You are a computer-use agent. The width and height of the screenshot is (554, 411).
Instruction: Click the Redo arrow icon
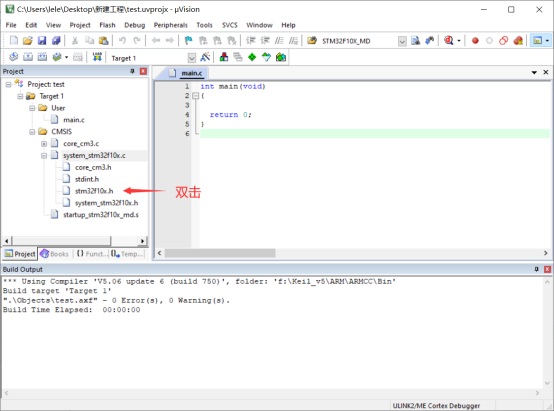pyautogui.click(x=137, y=40)
